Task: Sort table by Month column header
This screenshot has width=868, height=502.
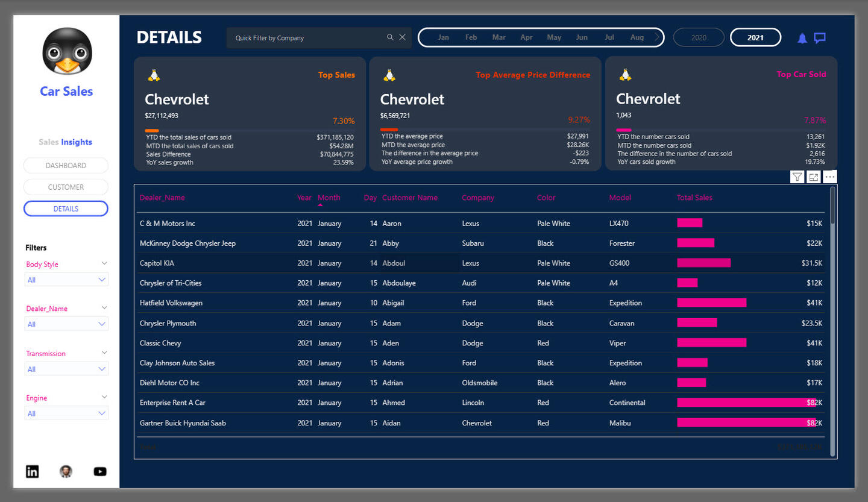Action: click(x=329, y=198)
